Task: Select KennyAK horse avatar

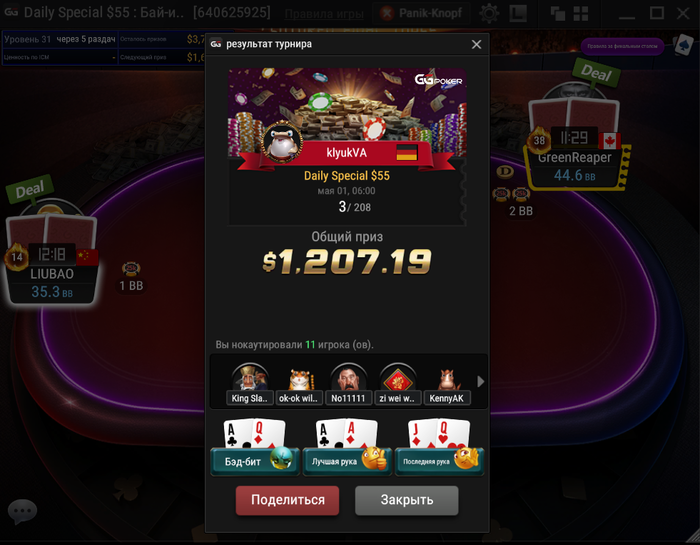Action: coord(446,384)
